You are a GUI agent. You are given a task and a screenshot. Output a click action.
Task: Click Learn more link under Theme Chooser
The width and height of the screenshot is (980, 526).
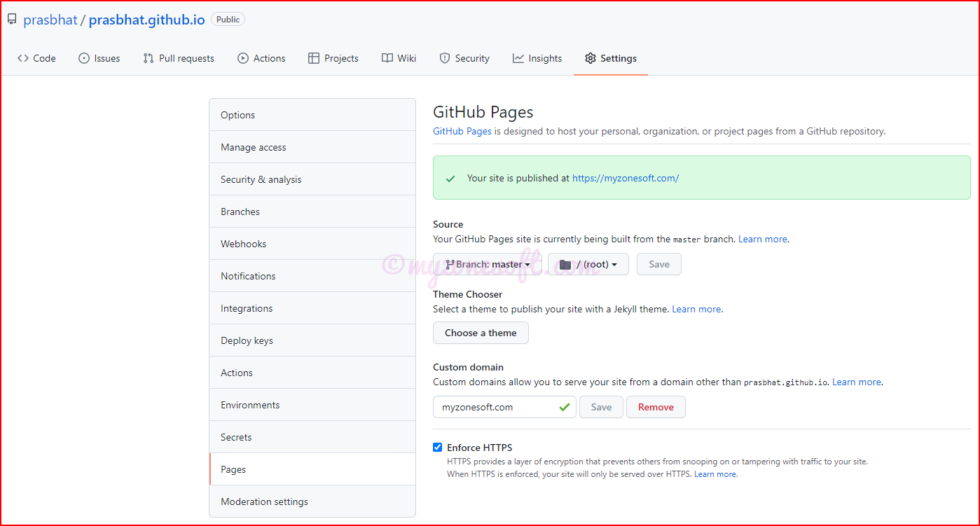pyautogui.click(x=696, y=309)
